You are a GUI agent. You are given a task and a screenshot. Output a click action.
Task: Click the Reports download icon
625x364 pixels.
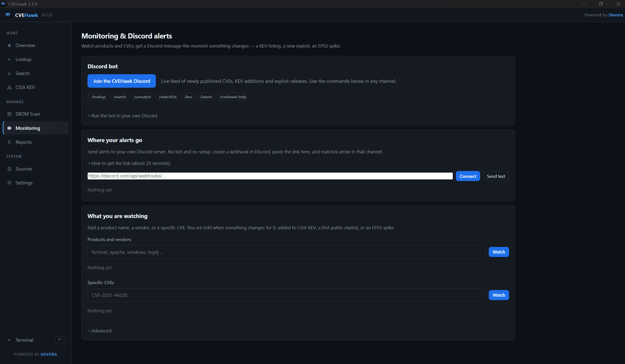tap(9, 142)
